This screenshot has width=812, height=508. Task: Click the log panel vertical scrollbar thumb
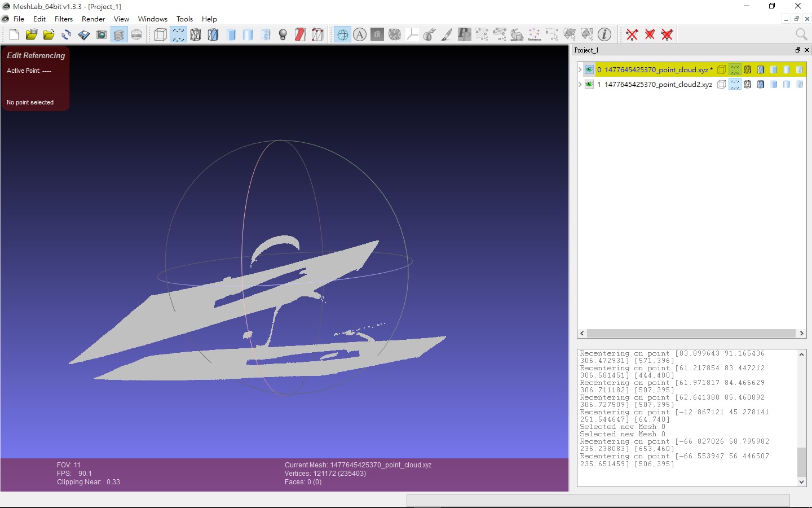pos(801,461)
